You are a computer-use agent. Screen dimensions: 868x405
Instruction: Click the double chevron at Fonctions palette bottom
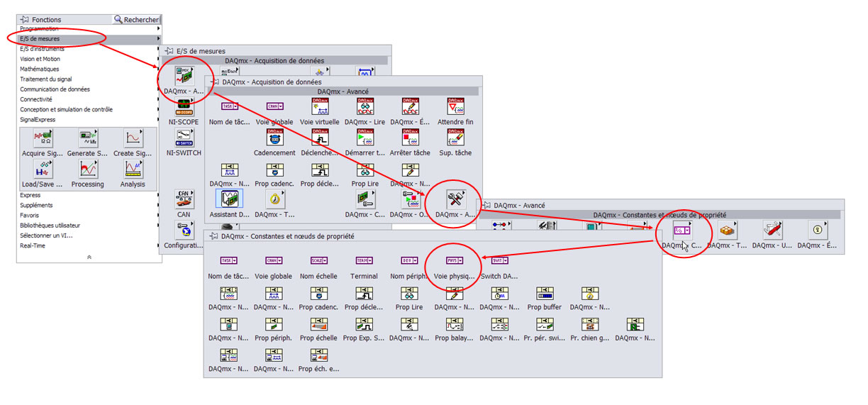[x=89, y=257]
